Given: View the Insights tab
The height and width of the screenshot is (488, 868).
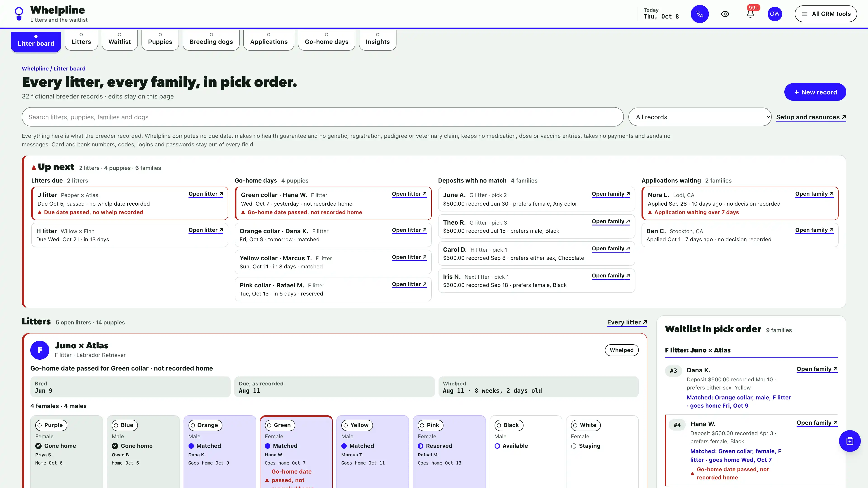Looking at the screenshot, I should [377, 40].
